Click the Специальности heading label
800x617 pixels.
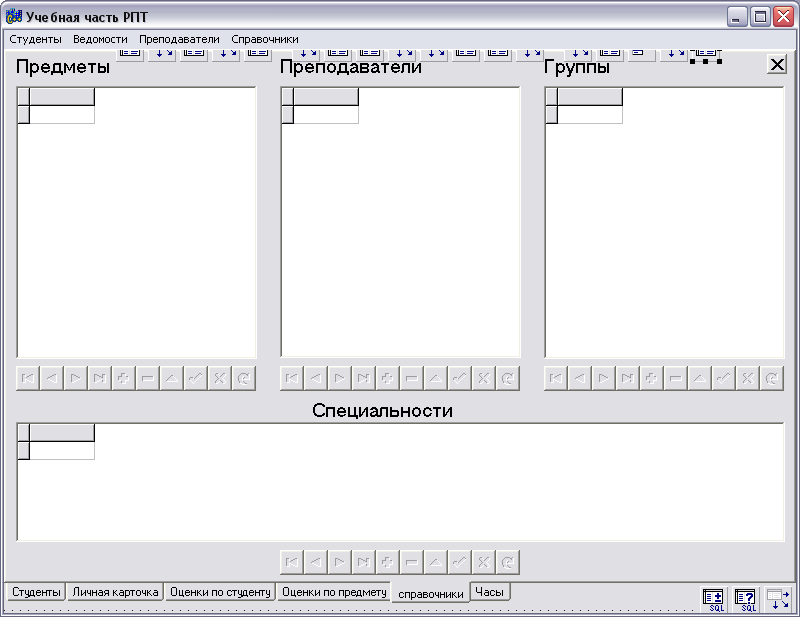(x=382, y=410)
